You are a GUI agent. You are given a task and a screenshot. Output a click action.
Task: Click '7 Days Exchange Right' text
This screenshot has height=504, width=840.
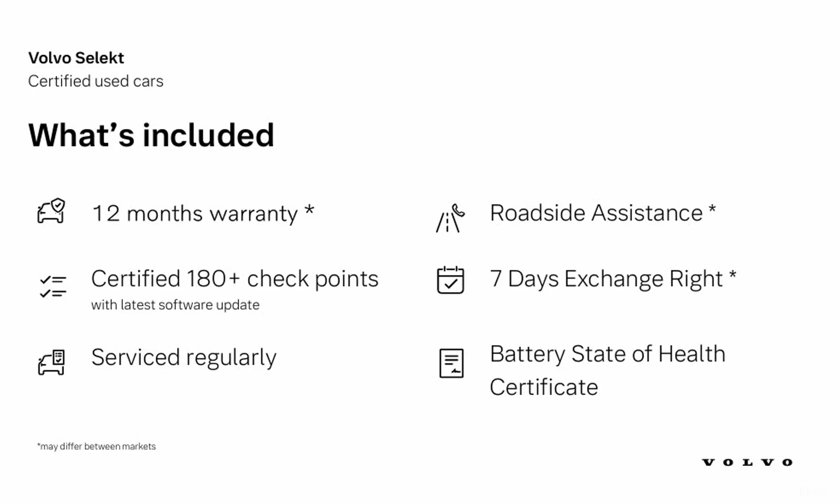point(606,279)
